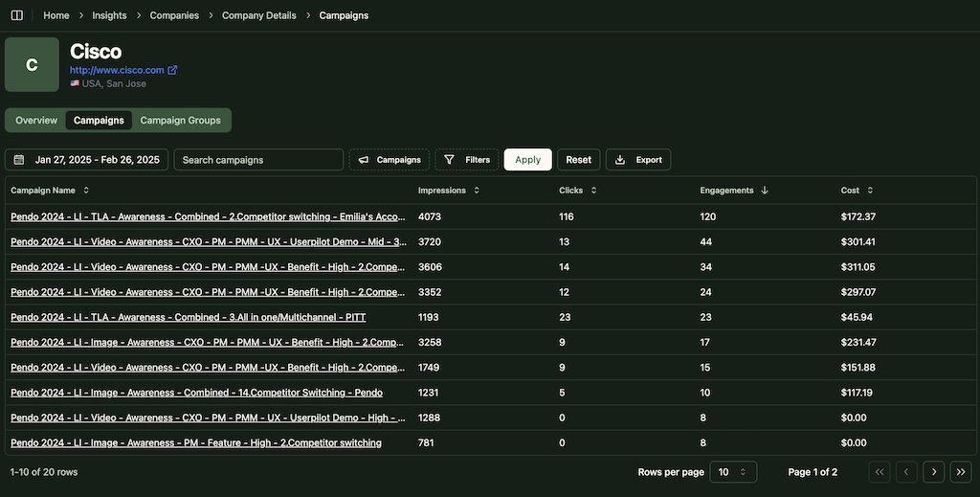
Task: Click the Page 1 of 2 indicator
Action: click(x=813, y=472)
